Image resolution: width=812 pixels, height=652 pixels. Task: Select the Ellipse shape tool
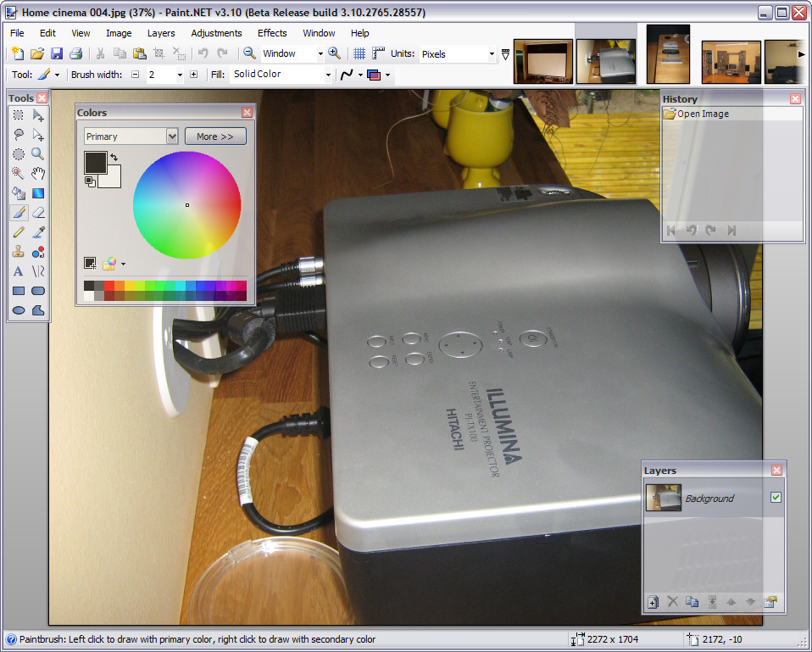pyautogui.click(x=18, y=310)
